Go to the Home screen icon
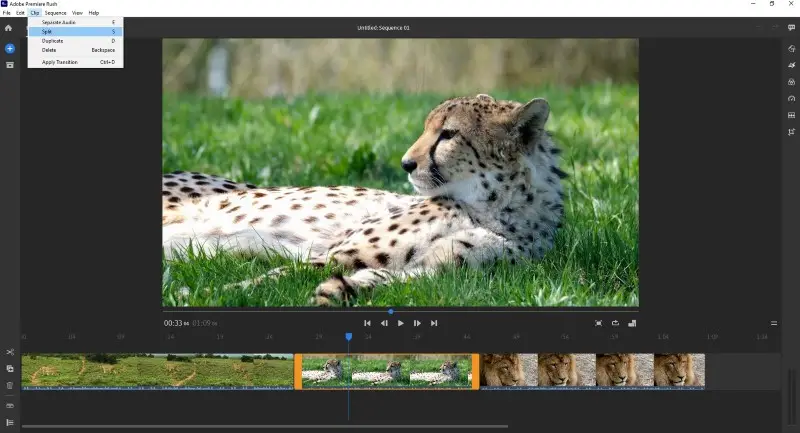800x433 pixels. point(8,28)
